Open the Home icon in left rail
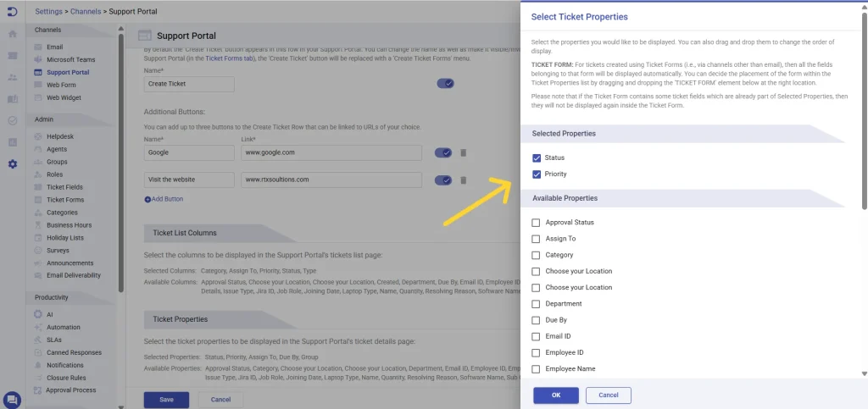Viewport: 868px width, 409px height. pos(12,34)
